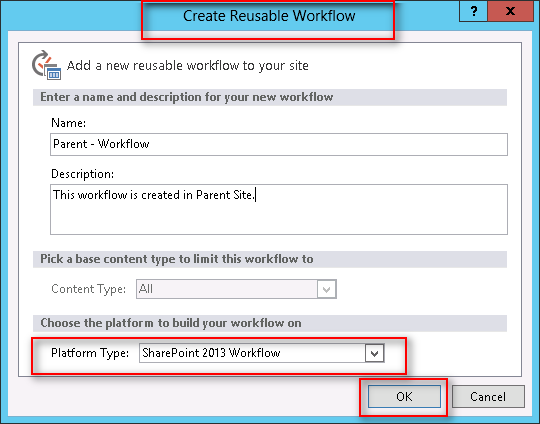
Task: Click the Platform Type dropdown arrow
Action: click(374, 353)
